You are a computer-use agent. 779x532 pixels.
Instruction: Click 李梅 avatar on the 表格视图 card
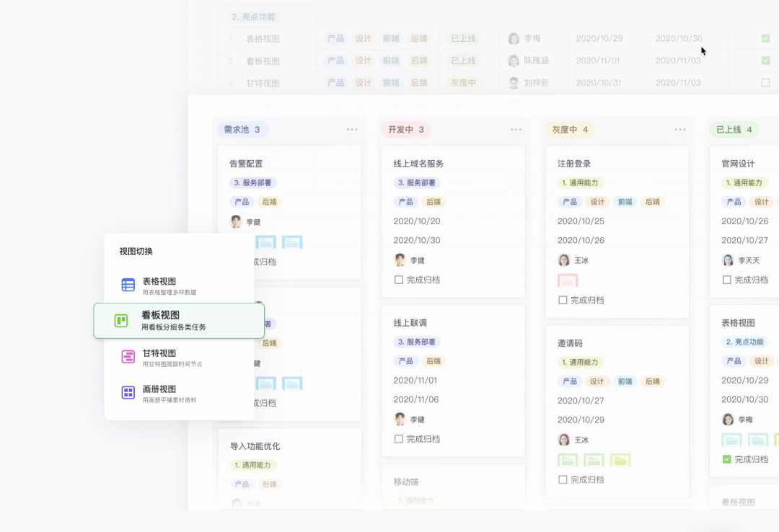(728, 420)
